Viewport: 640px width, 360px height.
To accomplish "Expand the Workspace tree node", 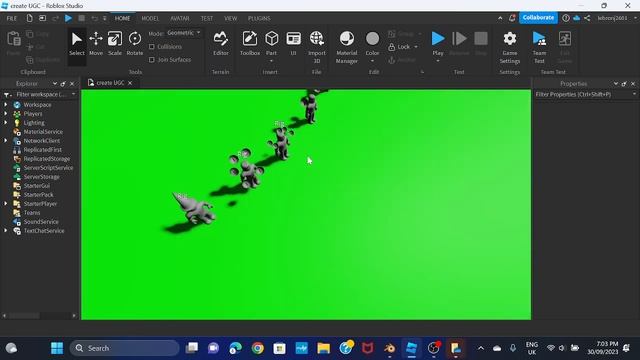I will (x=6, y=105).
